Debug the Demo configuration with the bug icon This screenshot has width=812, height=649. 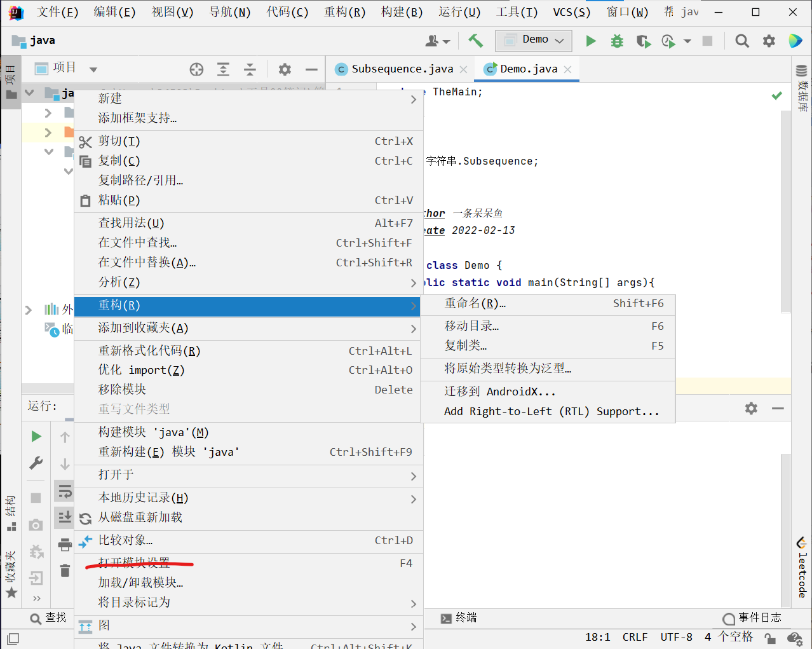click(616, 41)
